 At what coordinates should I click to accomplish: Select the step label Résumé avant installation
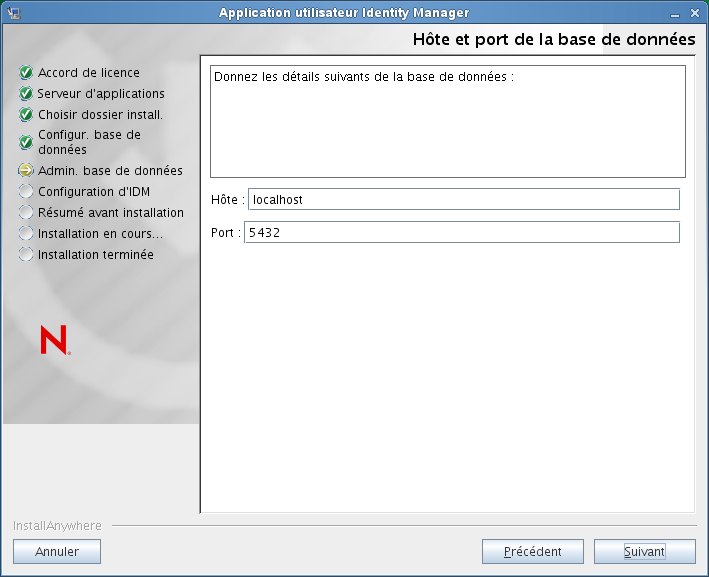tap(111, 213)
